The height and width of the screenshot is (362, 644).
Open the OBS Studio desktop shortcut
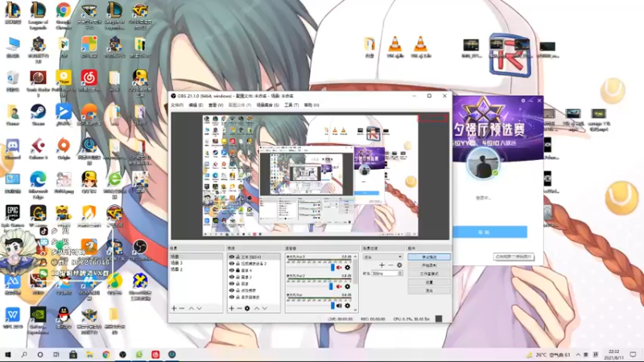point(140,250)
